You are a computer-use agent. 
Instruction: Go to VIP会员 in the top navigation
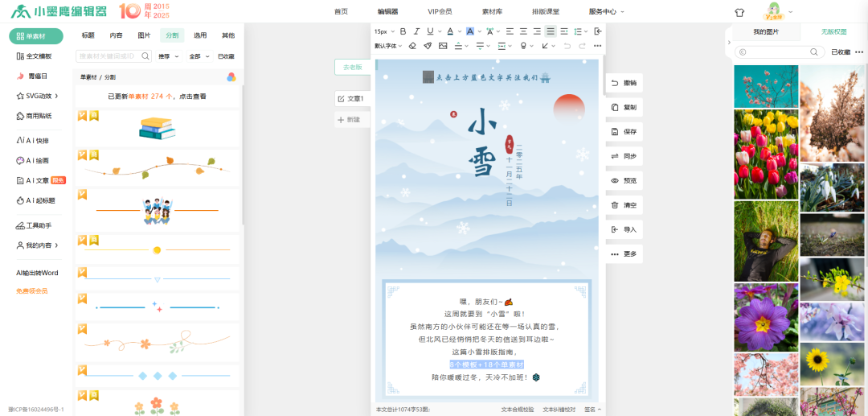(x=440, y=11)
